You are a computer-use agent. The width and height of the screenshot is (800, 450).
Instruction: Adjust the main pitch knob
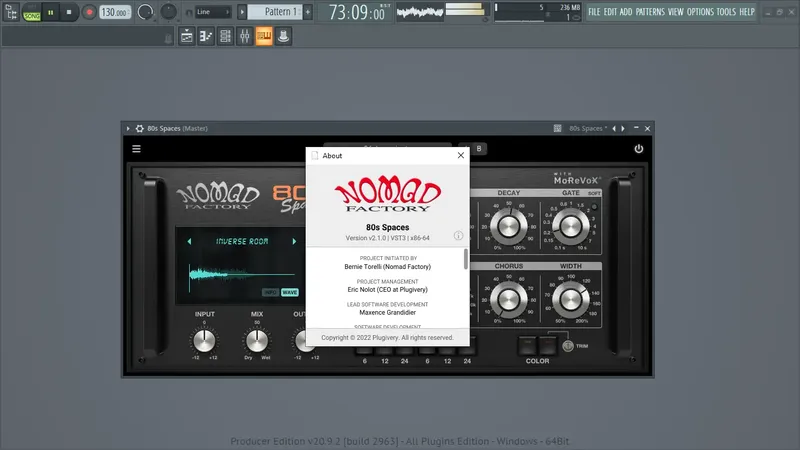click(168, 11)
